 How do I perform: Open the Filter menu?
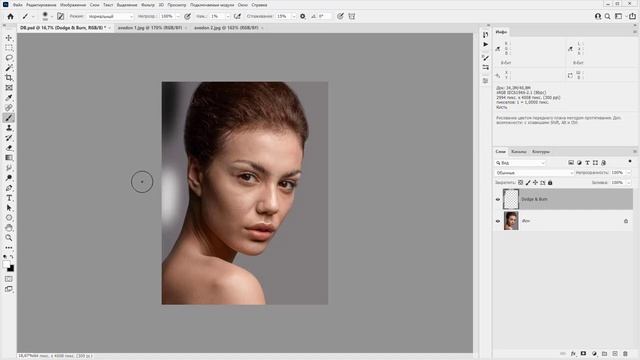point(148,5)
